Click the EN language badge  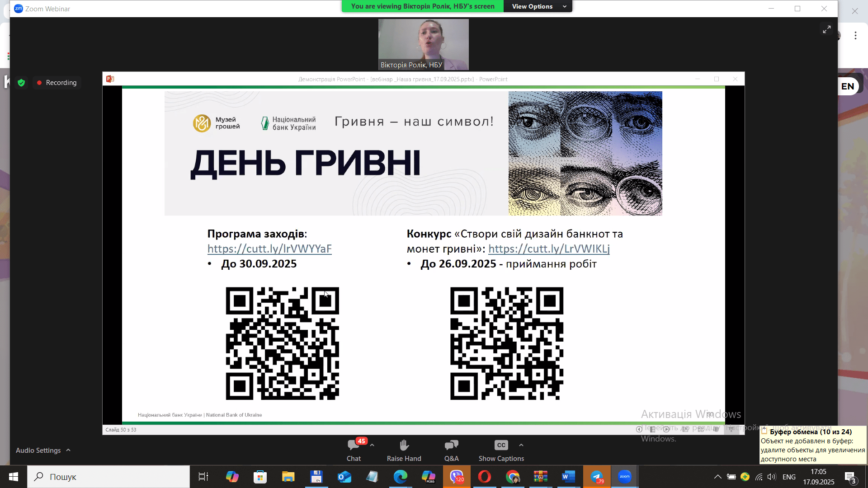click(x=847, y=86)
